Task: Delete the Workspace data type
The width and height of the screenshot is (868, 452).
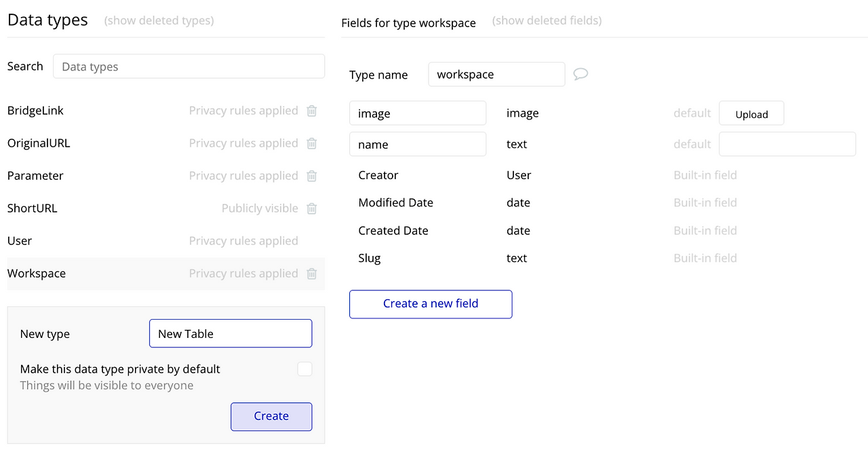Action: click(312, 274)
